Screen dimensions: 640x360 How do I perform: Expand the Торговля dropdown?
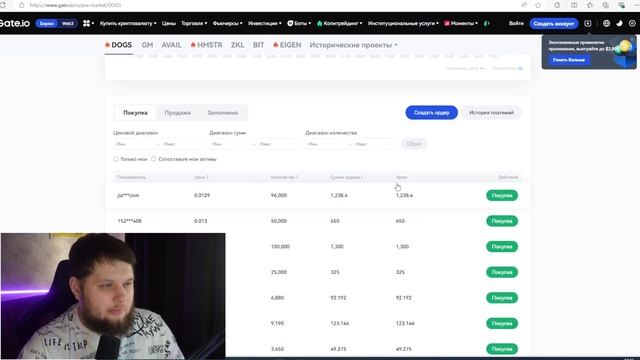194,24
